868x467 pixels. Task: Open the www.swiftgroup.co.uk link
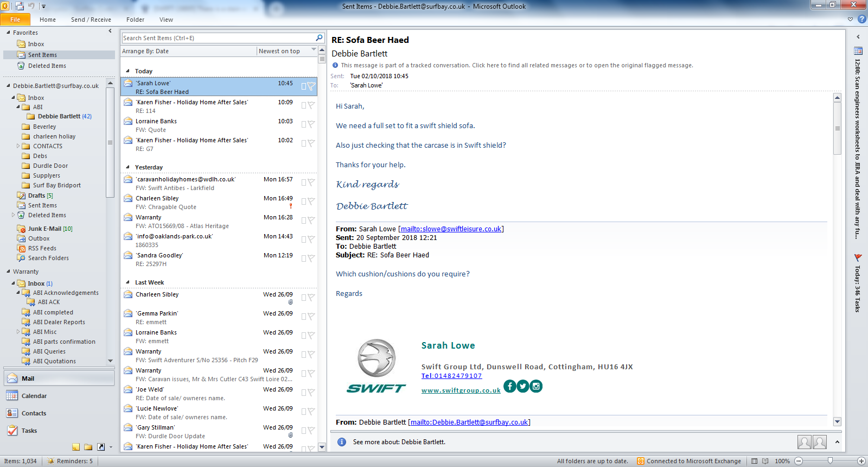coord(461,390)
